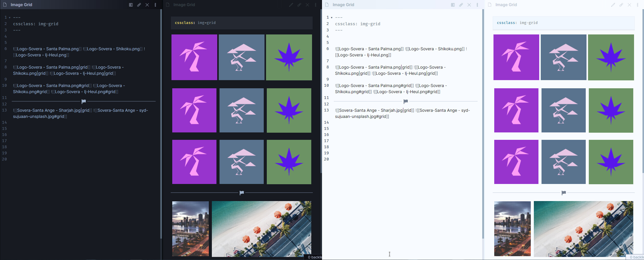Click line number 20 in dark editor
This screenshot has width=644, height=260.
click(5, 159)
